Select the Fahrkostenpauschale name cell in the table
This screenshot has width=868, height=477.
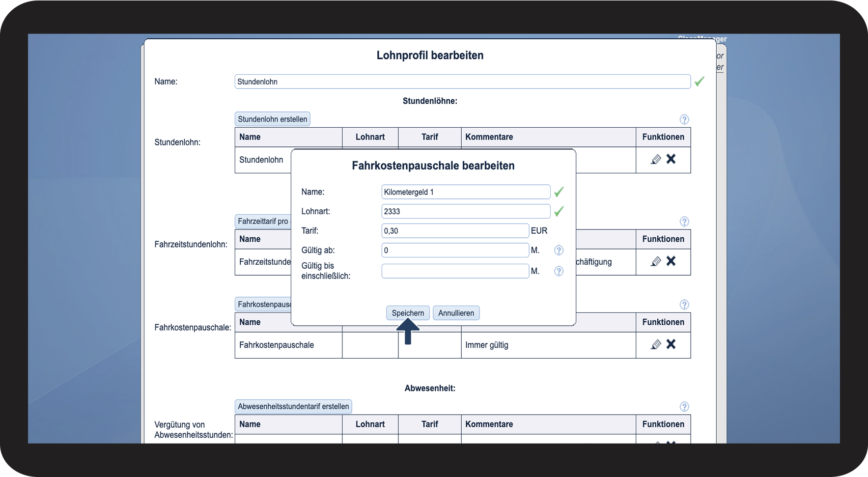288,345
